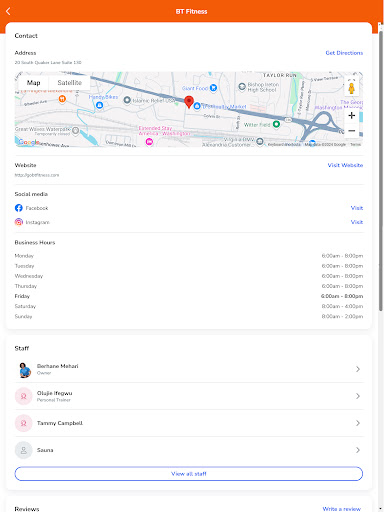The image size is (384, 512).
Task: Switch map to Satellite view
Action: pyautogui.click(x=69, y=83)
